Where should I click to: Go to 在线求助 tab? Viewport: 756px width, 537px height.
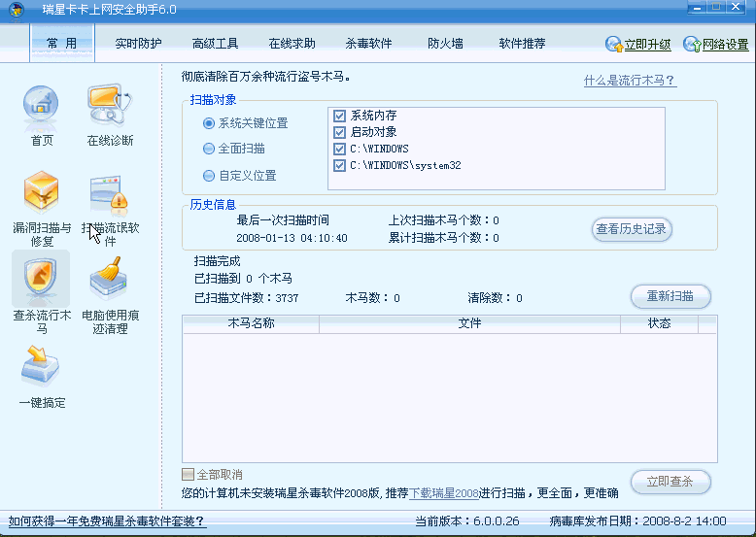coord(292,44)
